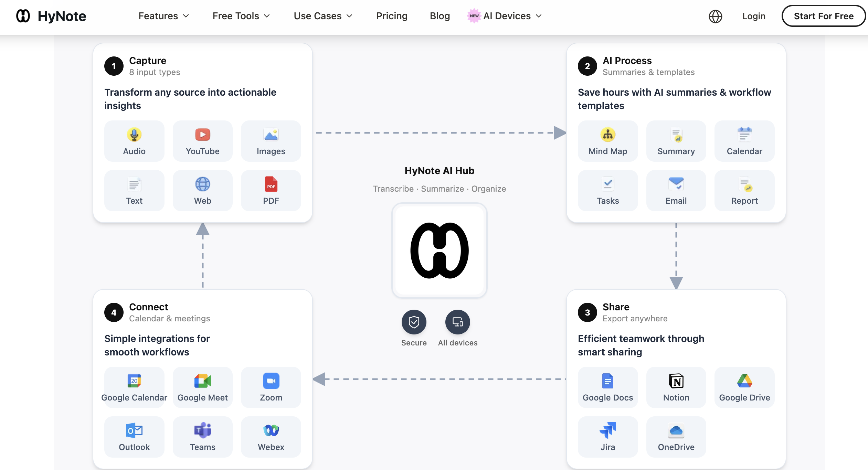Click the "8 input types" subtitle
The height and width of the screenshot is (470, 868).
(155, 72)
